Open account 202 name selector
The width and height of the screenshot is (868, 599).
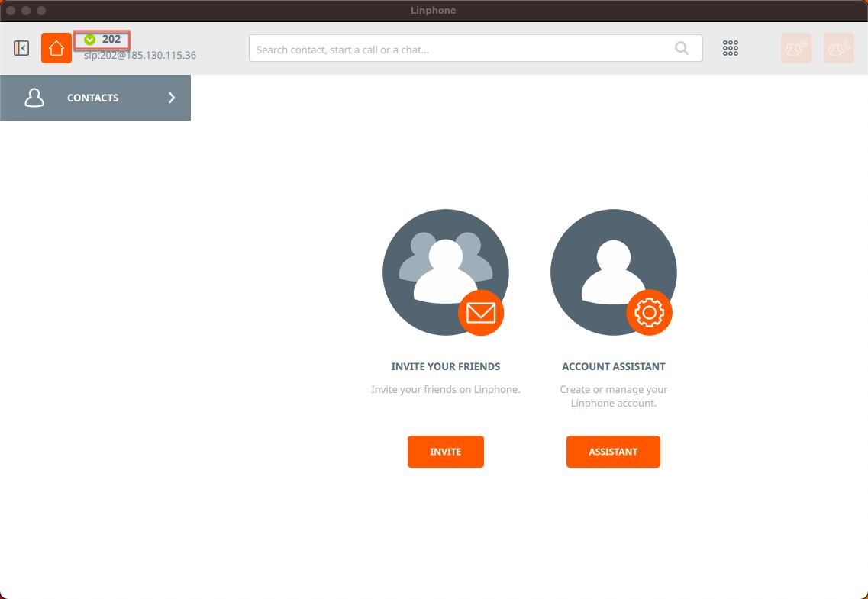click(111, 39)
